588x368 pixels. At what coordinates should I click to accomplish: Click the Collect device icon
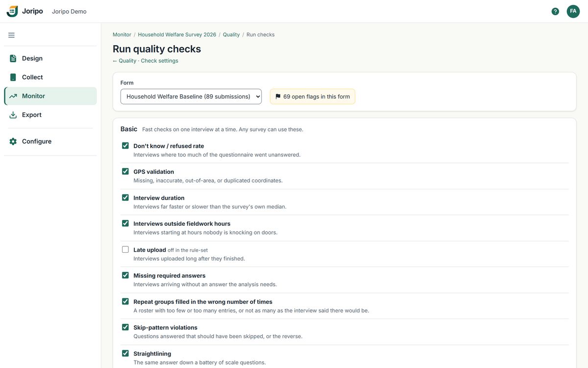[13, 77]
